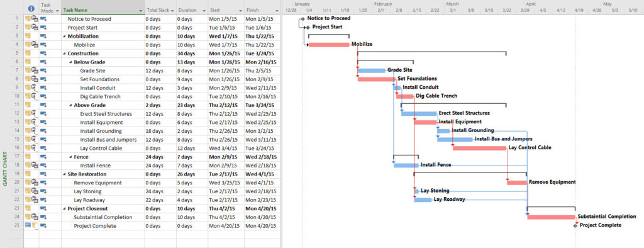Click the Project Complete milestone diamond
The image size is (644, 248).
point(575,225)
